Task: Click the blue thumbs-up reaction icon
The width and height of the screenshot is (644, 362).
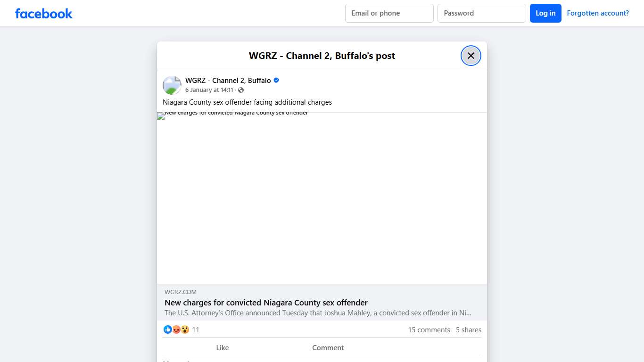Action: coord(167,330)
